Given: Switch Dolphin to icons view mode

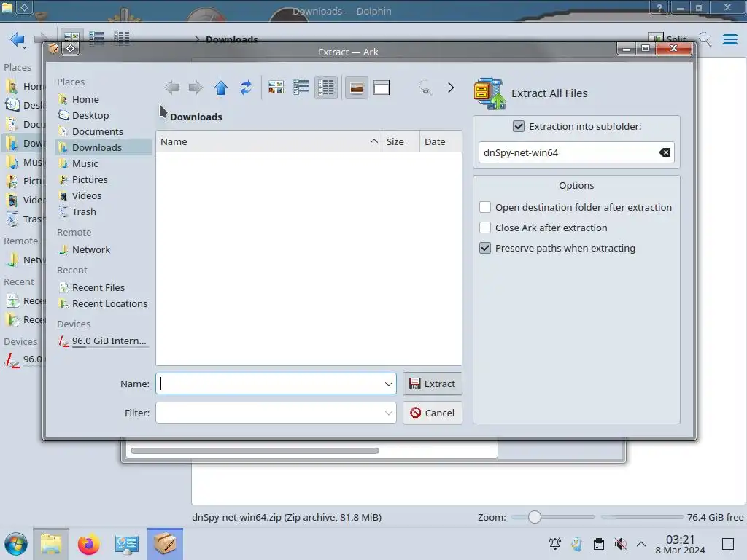Looking at the screenshot, I should [x=71, y=37].
